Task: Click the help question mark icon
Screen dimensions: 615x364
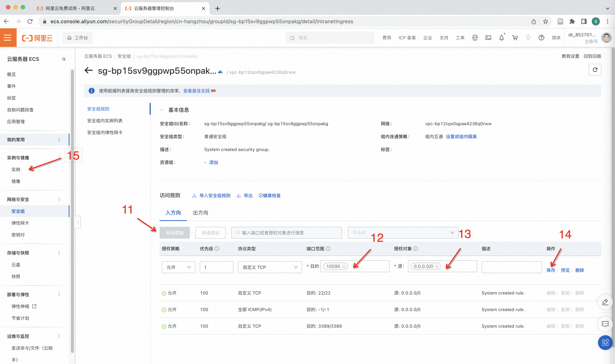Action: point(541,38)
